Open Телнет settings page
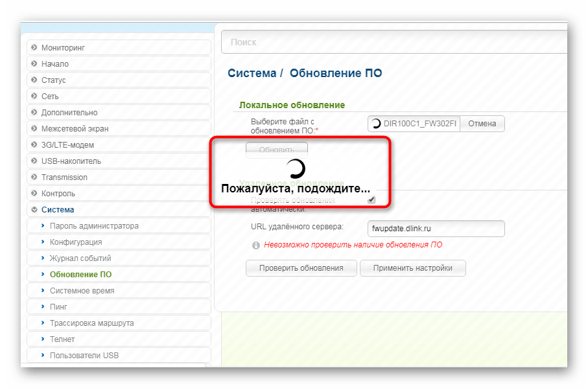This screenshot has width=588, height=388. click(62, 339)
